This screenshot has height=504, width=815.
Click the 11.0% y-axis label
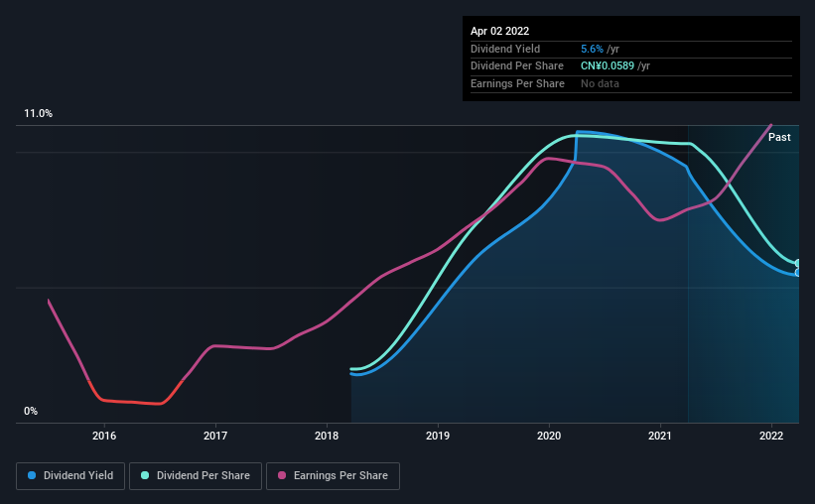(x=38, y=114)
